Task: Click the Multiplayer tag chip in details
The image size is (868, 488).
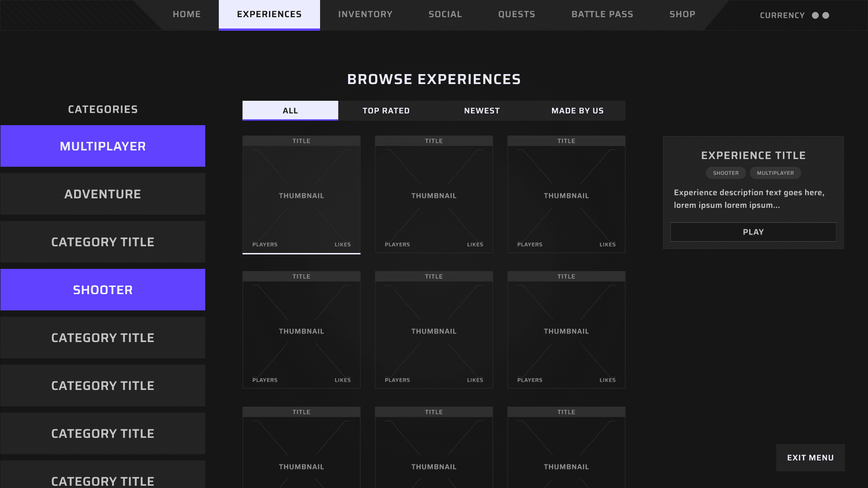Action: coord(775,173)
